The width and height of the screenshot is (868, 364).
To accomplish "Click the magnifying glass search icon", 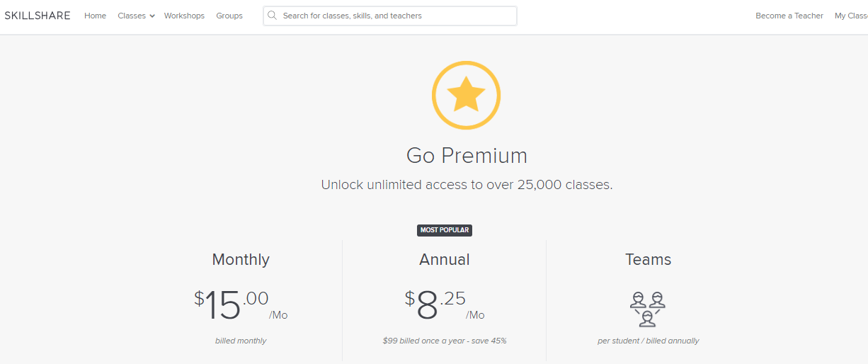I will click(272, 16).
